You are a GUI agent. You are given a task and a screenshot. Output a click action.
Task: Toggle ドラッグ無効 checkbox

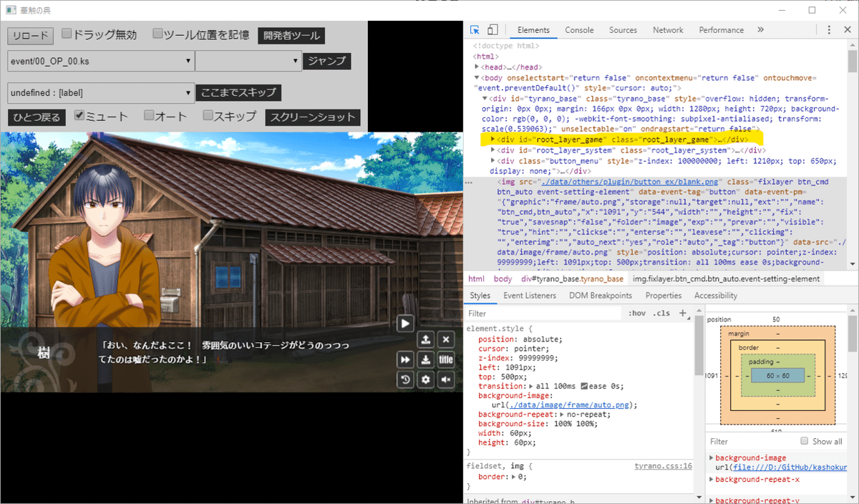pyautogui.click(x=67, y=34)
